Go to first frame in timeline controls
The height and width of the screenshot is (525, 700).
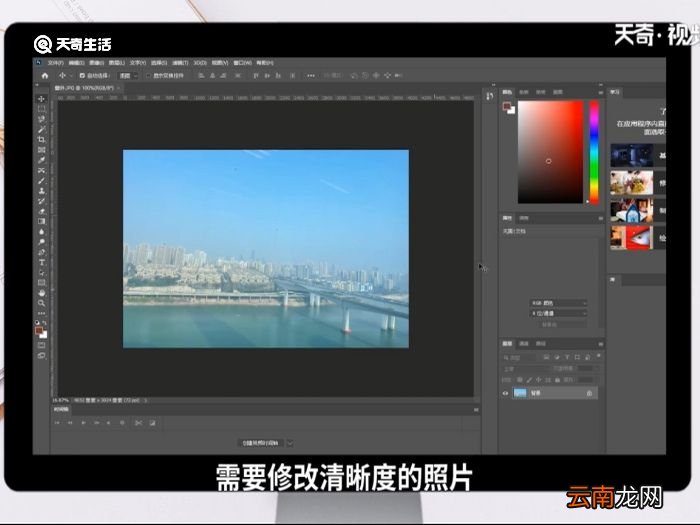pos(57,423)
